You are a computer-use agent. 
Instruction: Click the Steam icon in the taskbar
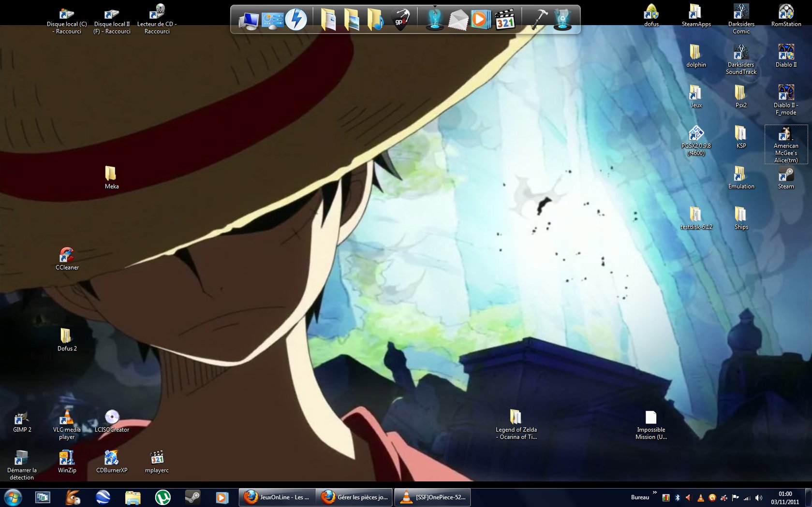192,497
